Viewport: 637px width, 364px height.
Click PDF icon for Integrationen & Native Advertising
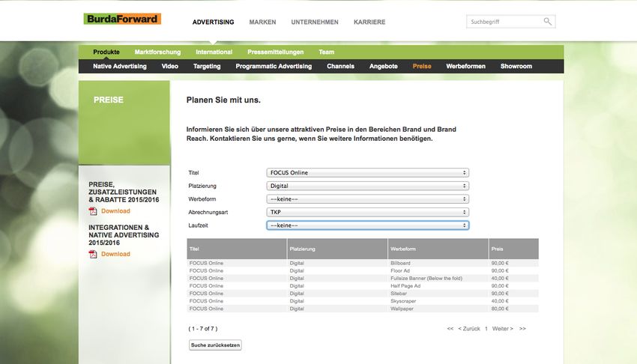click(x=93, y=254)
